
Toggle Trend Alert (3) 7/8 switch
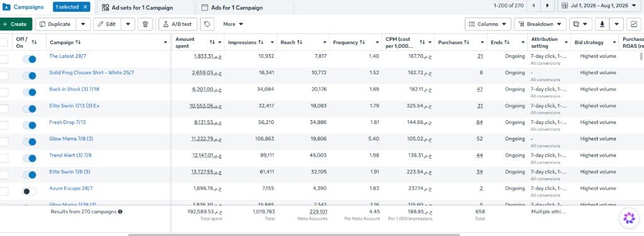pos(29,159)
